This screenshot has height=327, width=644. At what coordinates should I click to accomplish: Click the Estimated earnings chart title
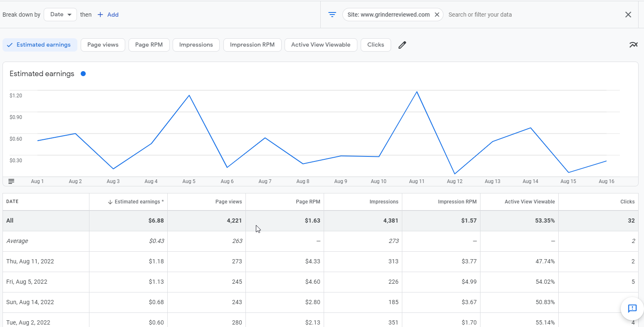point(42,74)
